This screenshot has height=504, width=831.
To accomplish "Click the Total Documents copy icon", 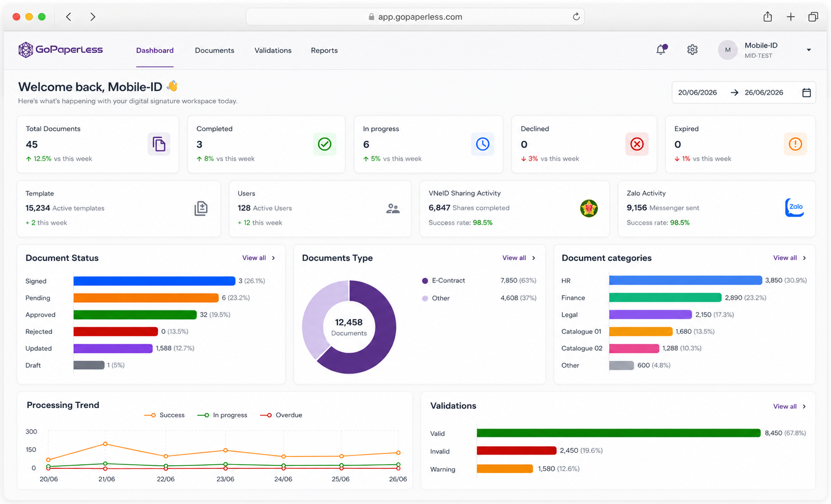I will coord(159,144).
